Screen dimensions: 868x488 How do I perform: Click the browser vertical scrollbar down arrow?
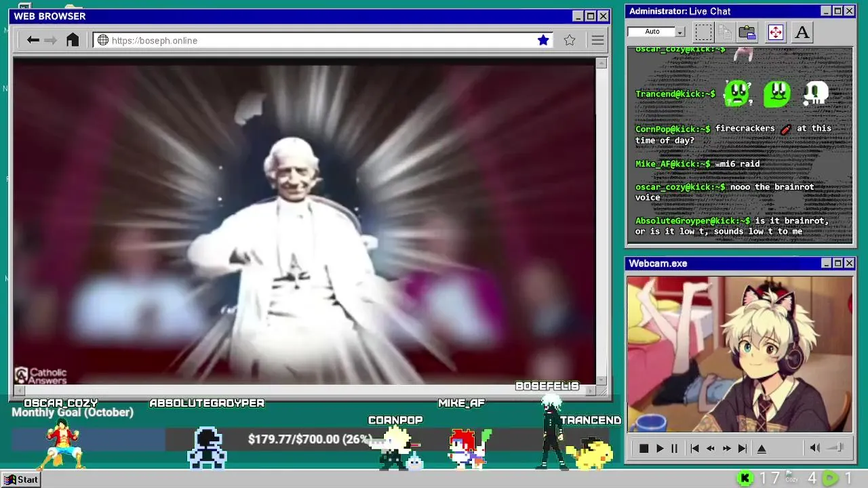pyautogui.click(x=601, y=381)
